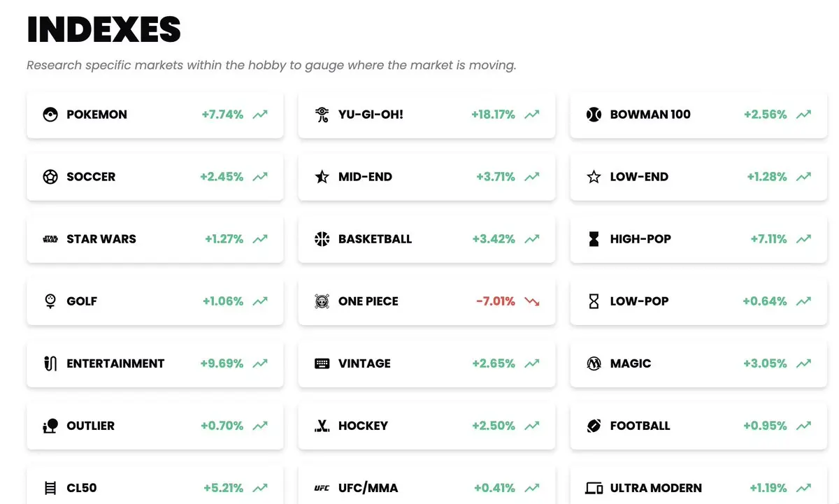Click the One Piece skull icon
This screenshot has height=504, width=839.
pos(322,301)
